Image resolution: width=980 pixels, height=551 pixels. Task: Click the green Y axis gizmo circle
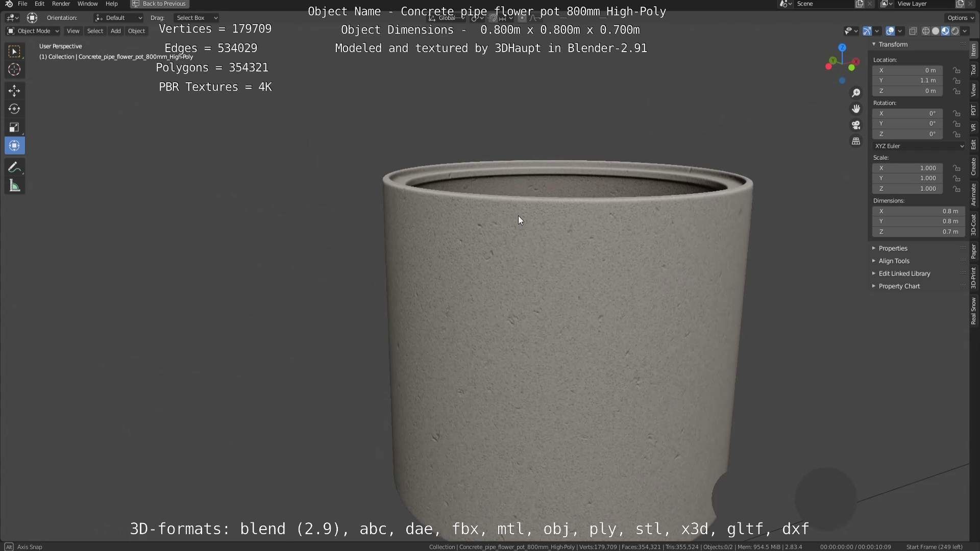click(x=832, y=61)
